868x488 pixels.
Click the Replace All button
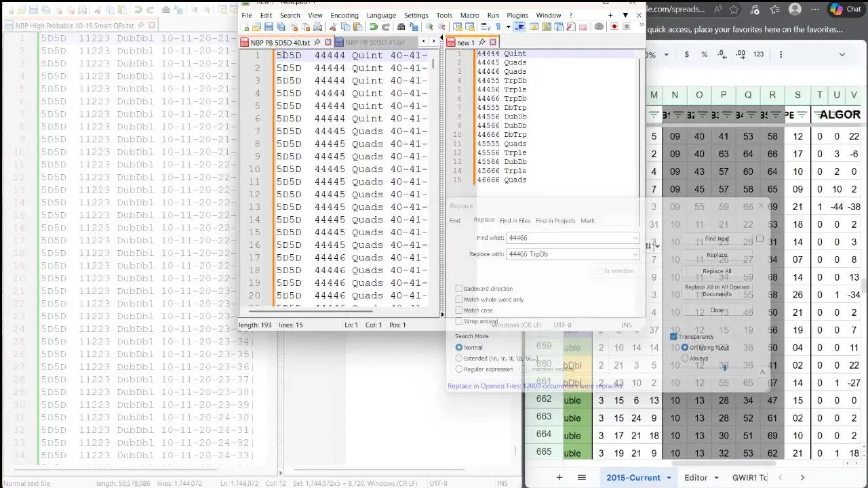(x=717, y=271)
